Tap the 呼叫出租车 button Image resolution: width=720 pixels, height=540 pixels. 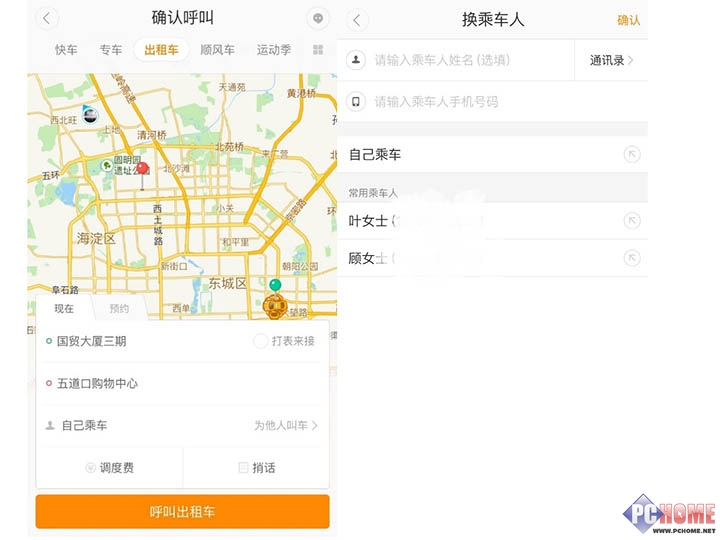182,512
